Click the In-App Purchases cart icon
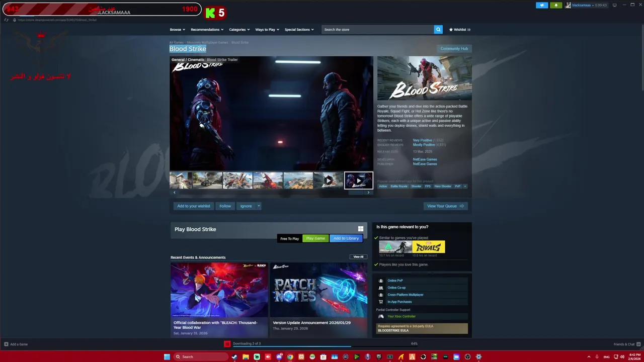 tap(381, 302)
